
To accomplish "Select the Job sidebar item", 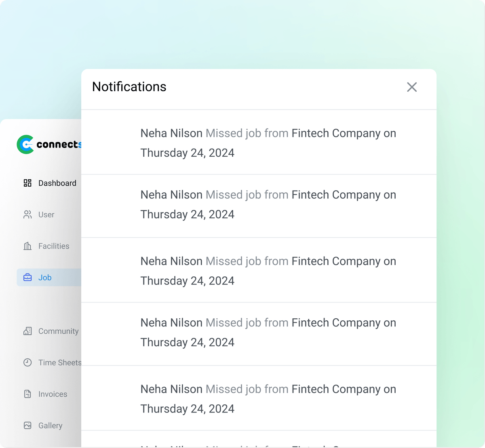I will pos(49,278).
